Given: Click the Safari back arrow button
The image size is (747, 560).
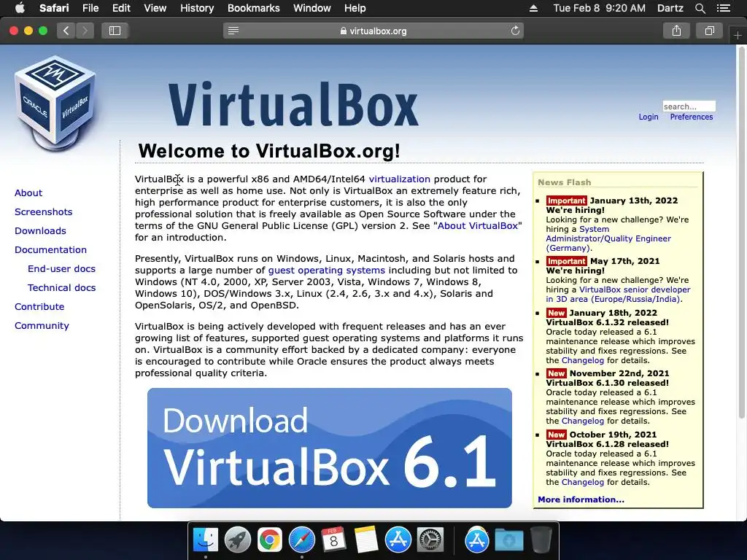Looking at the screenshot, I should (66, 31).
